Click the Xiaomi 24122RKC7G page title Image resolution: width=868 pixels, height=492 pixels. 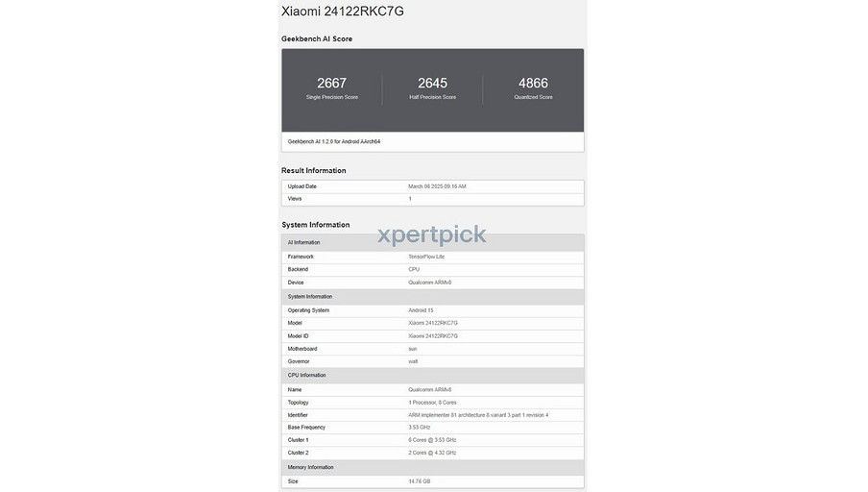[x=342, y=12]
